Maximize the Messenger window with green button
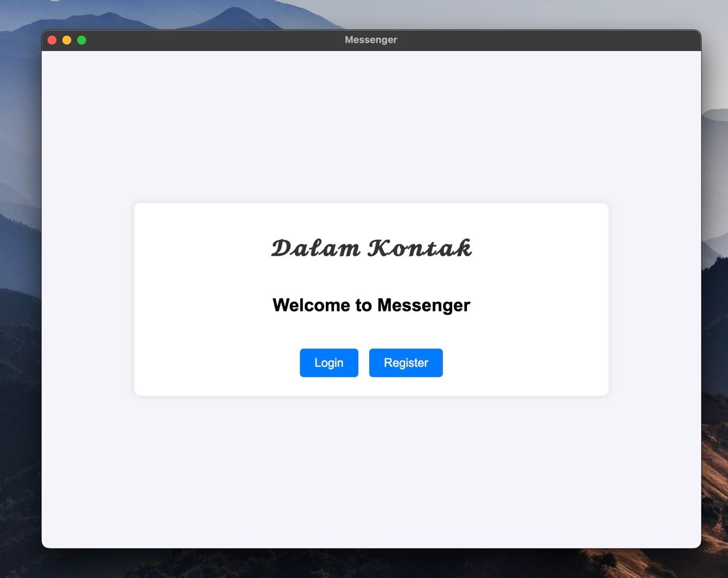 pos(82,40)
